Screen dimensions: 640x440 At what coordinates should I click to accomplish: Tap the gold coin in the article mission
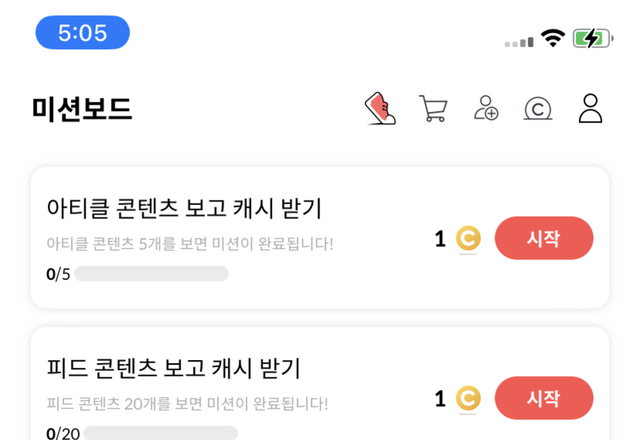point(468,239)
